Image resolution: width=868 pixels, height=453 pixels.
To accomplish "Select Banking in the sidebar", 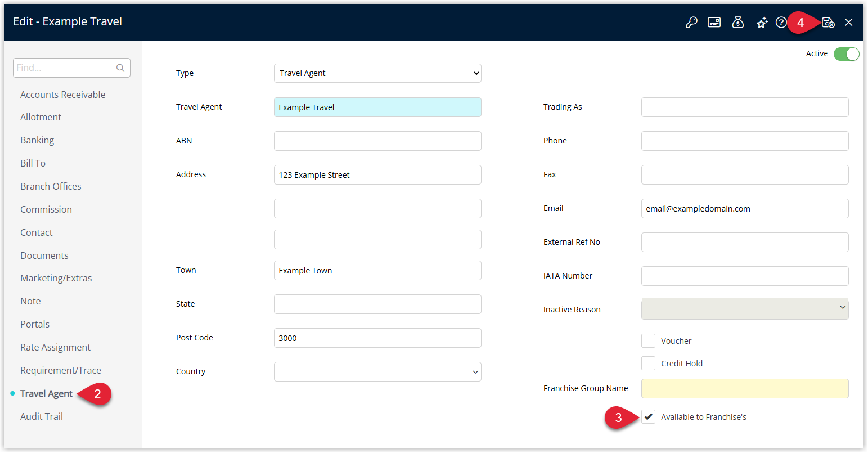I will [x=37, y=140].
